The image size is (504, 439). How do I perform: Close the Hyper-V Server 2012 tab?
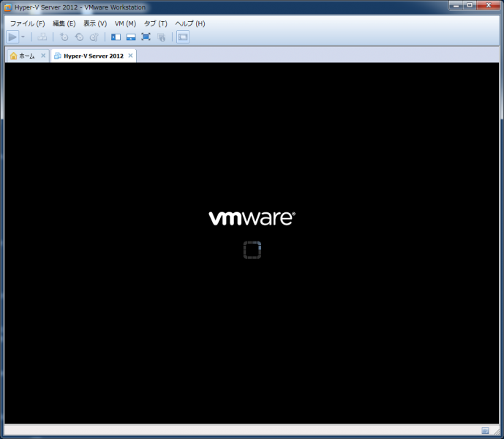click(x=130, y=56)
